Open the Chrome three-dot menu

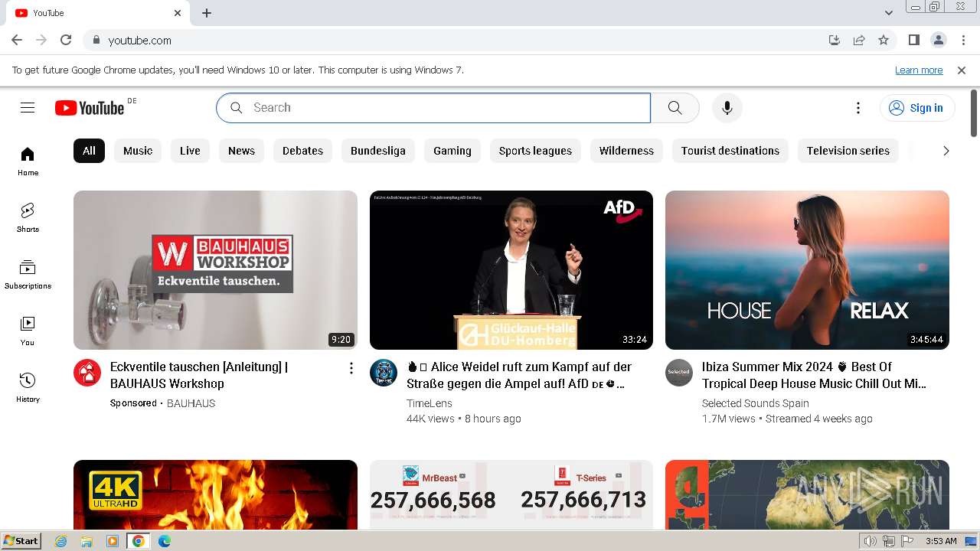click(x=963, y=40)
